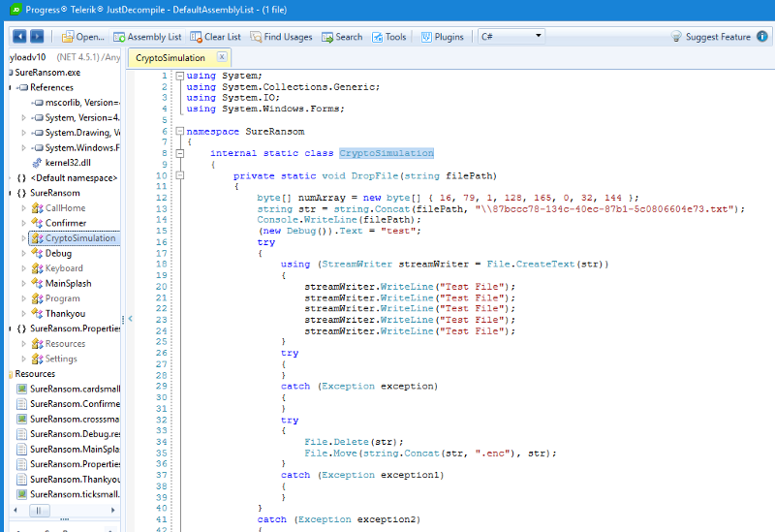
Task: Collapse the namespace SureRansom code block
Action: coord(180,132)
